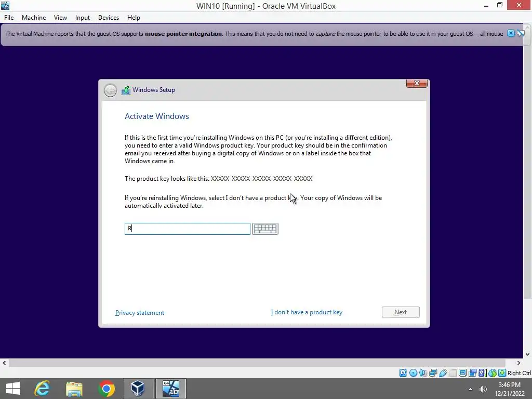Click the USB devices status icon
The width and height of the screenshot is (532, 399).
[x=443, y=373]
